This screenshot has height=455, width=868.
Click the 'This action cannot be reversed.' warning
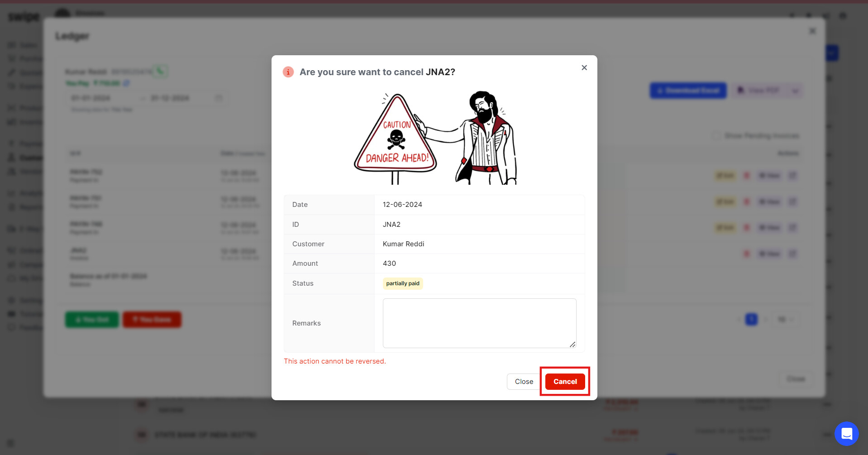coord(335,361)
